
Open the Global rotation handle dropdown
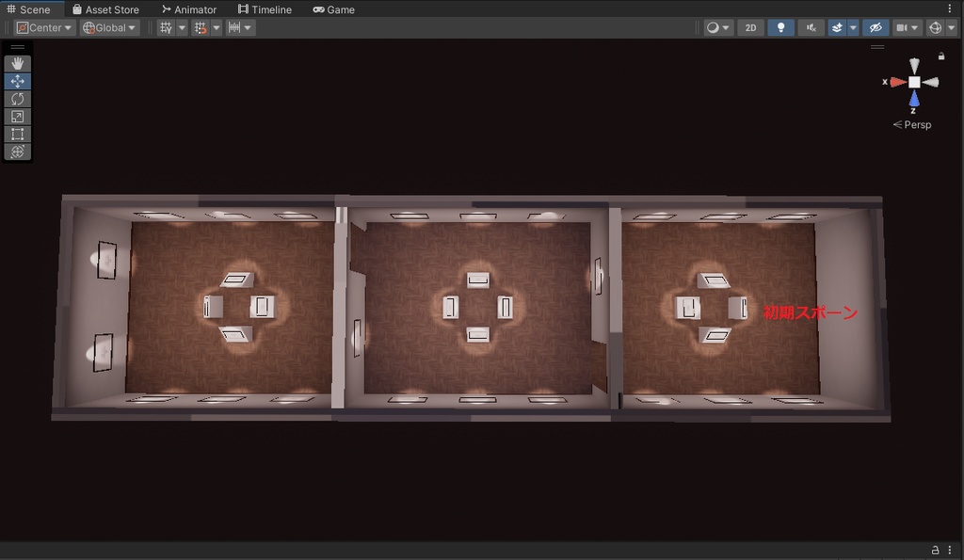point(109,27)
